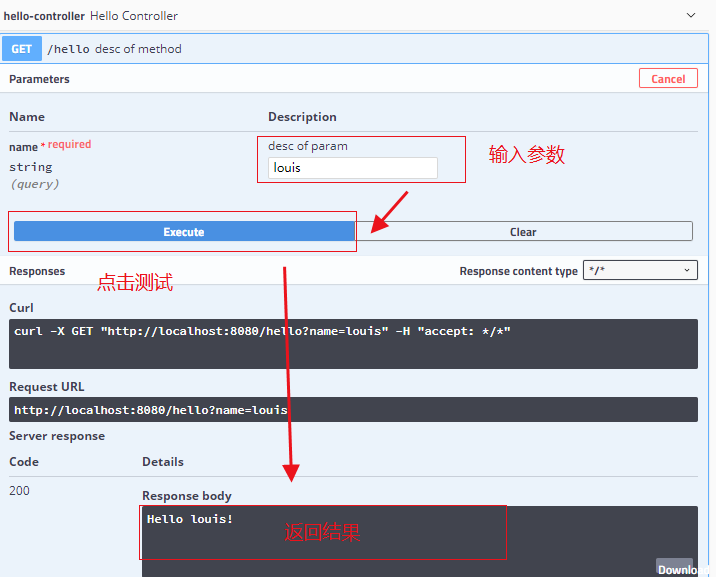The image size is (716, 577).
Task: Click the 'Request URL' heading
Action: [47, 387]
